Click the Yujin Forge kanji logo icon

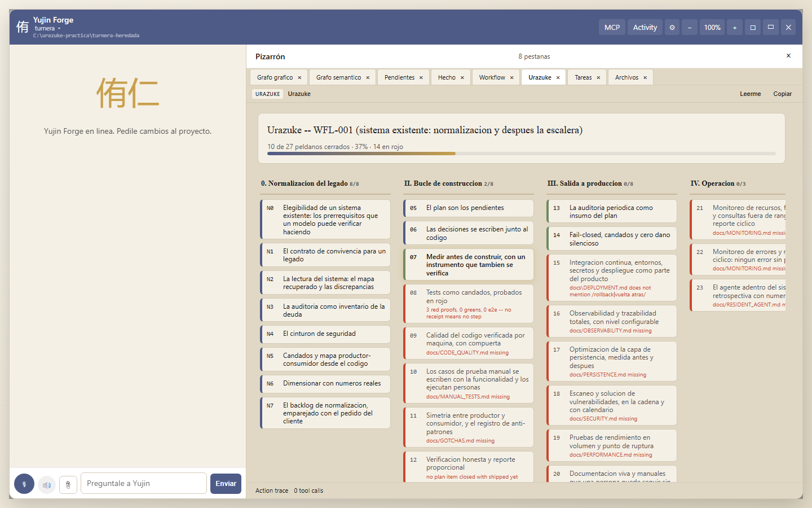point(23,27)
